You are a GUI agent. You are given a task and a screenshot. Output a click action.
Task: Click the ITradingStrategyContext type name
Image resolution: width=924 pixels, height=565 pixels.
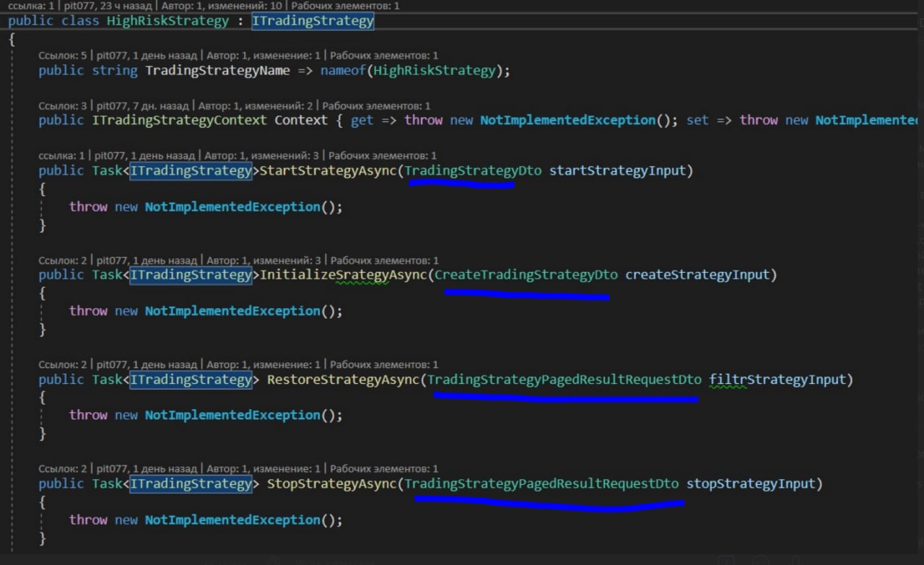point(179,121)
